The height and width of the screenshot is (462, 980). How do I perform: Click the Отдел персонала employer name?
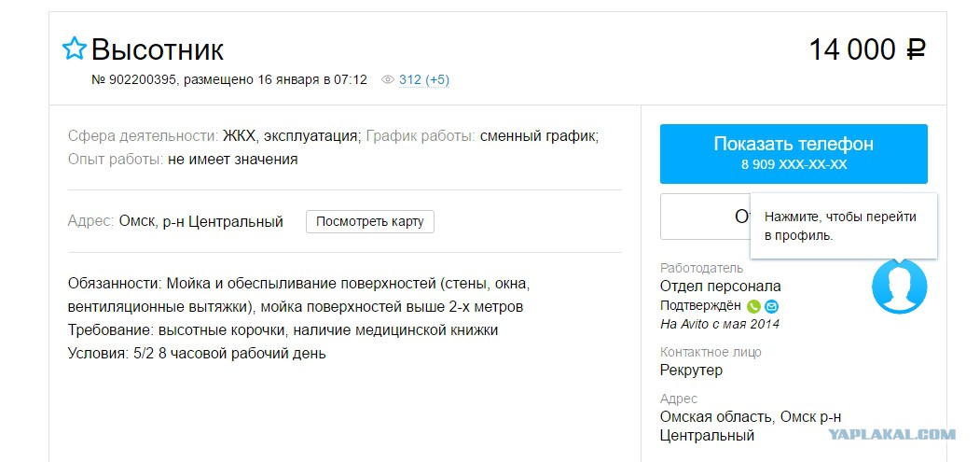click(720, 287)
